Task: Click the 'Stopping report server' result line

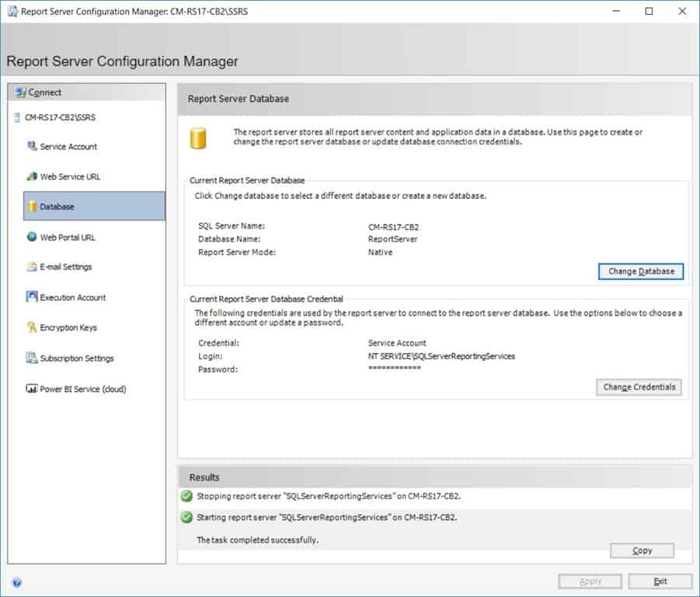Action: pos(329,496)
